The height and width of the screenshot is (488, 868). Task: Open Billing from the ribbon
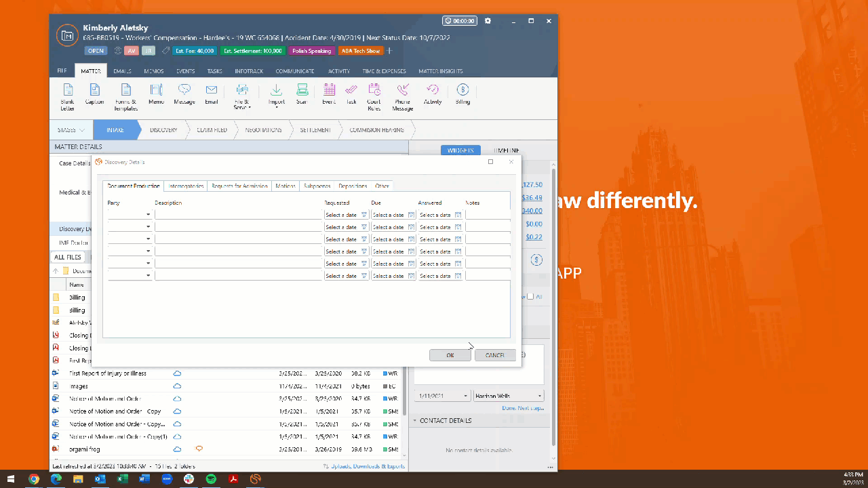pyautogui.click(x=462, y=95)
